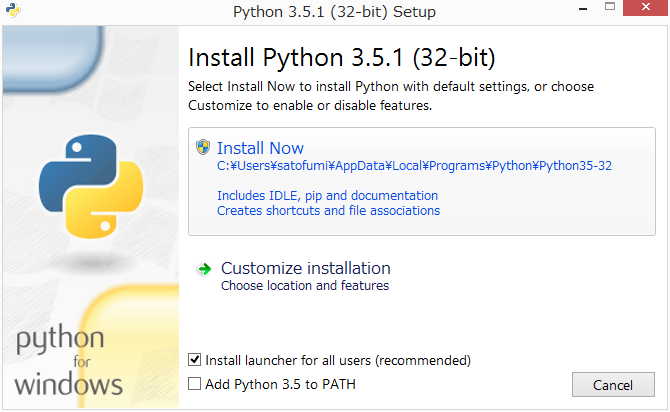
Task: Uncheck Install launcher for all users
Action: pos(194,360)
